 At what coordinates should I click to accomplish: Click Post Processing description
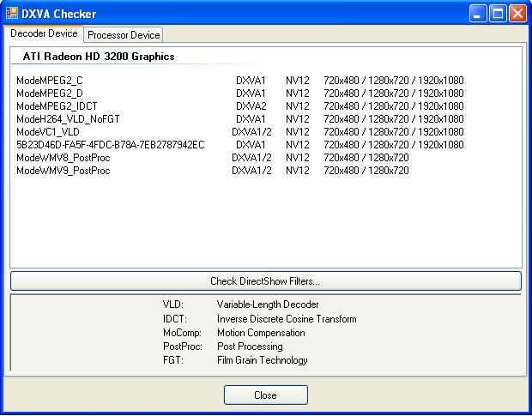250,347
